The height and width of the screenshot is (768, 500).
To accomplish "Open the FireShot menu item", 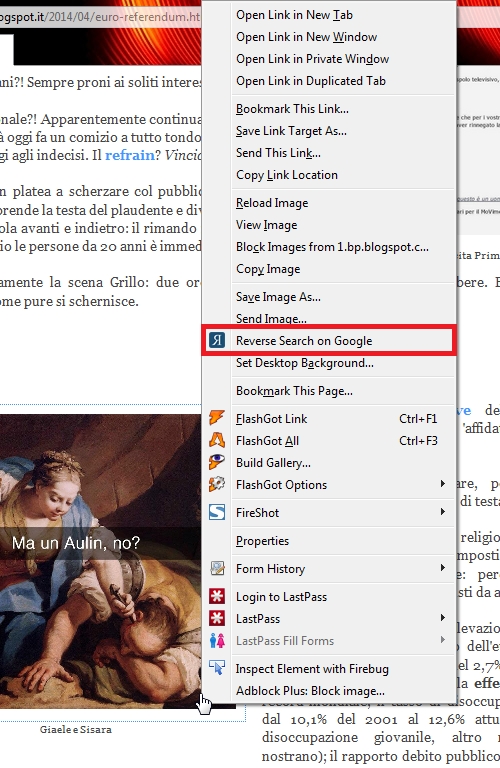I will tap(329, 513).
